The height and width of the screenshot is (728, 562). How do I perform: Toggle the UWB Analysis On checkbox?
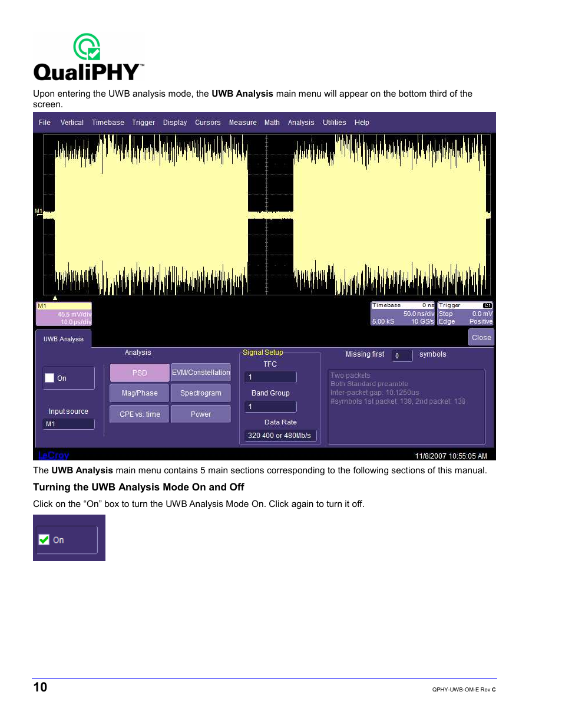coord(50,378)
